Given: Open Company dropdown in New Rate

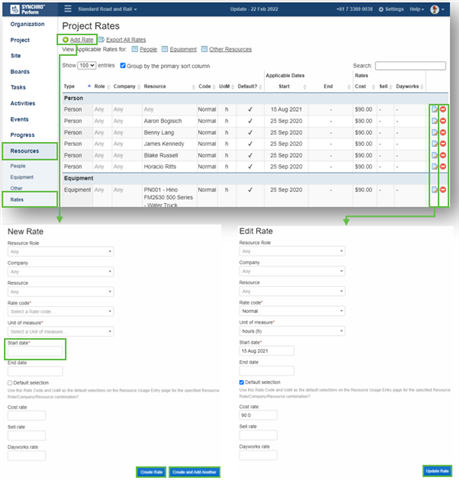Looking at the screenshot, I should point(60,271).
